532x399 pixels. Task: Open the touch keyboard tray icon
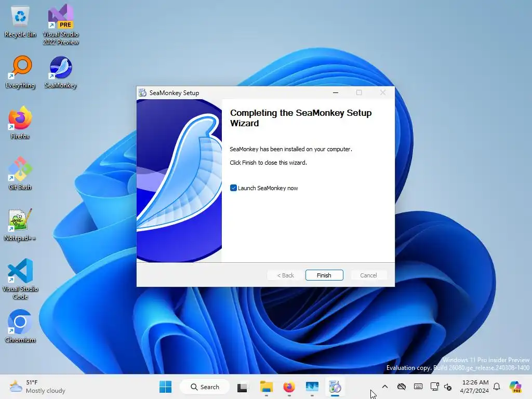[x=418, y=387]
